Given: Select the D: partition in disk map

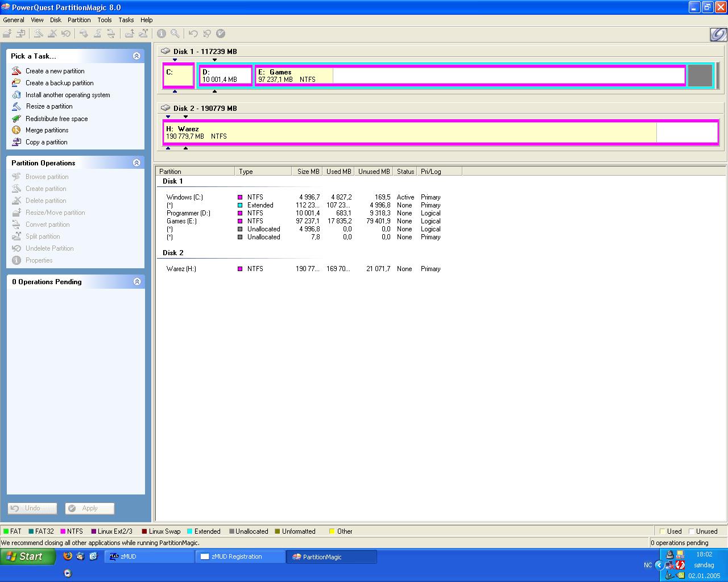Looking at the screenshot, I should tap(226, 76).
